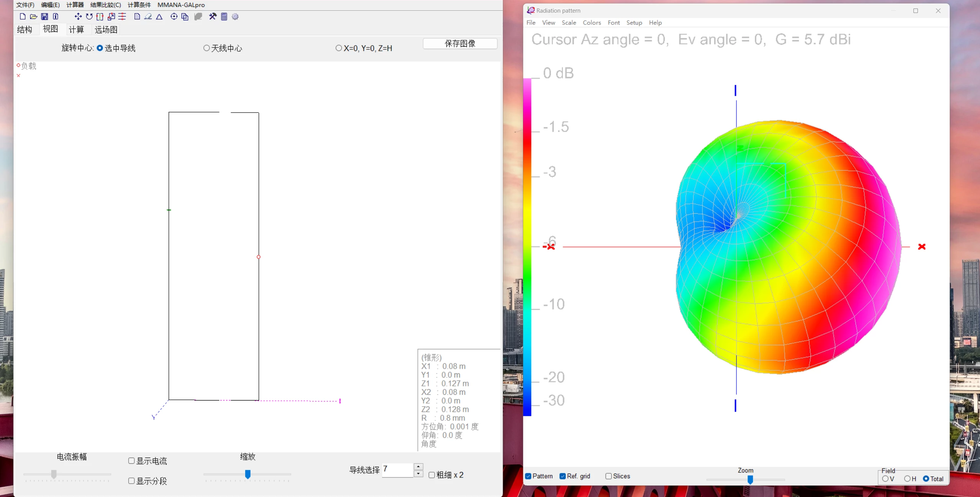
Task: Open the 计算条件 menu
Action: (139, 5)
